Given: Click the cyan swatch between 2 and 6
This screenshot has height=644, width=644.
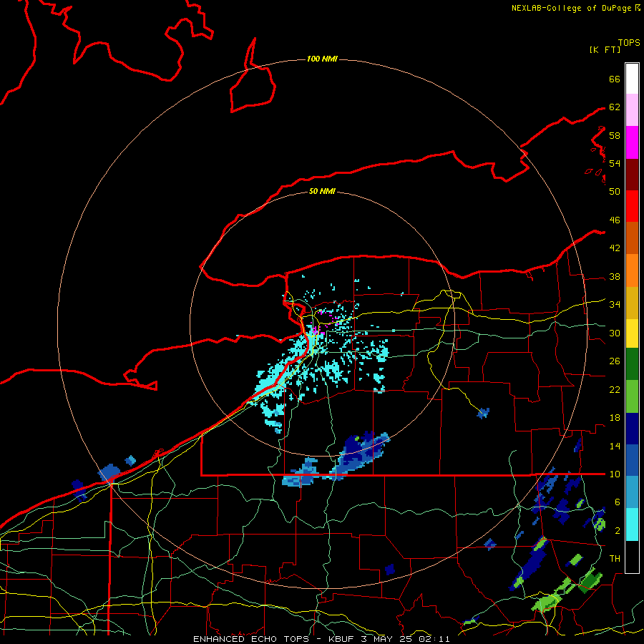Looking at the screenshot, I should click(632, 525).
